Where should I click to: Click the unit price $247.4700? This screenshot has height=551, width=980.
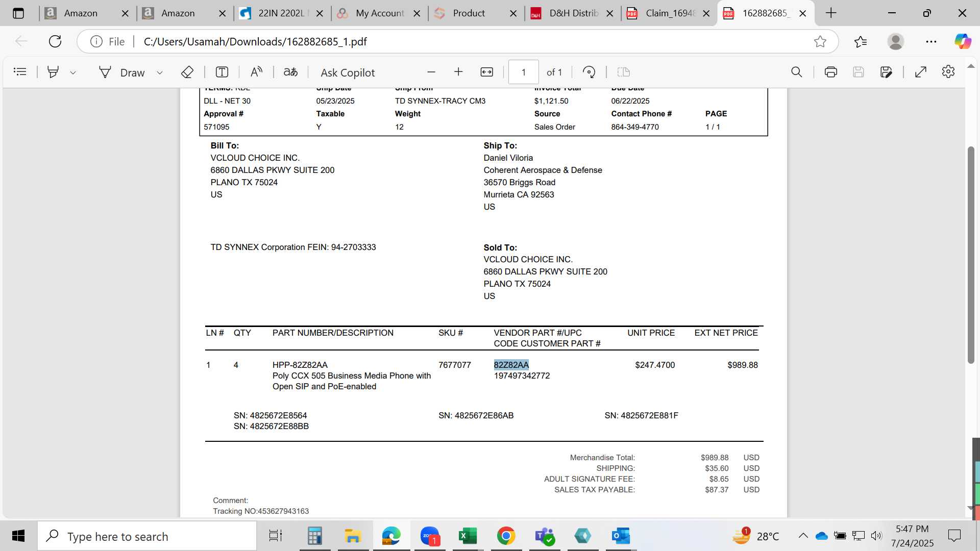[x=655, y=365]
